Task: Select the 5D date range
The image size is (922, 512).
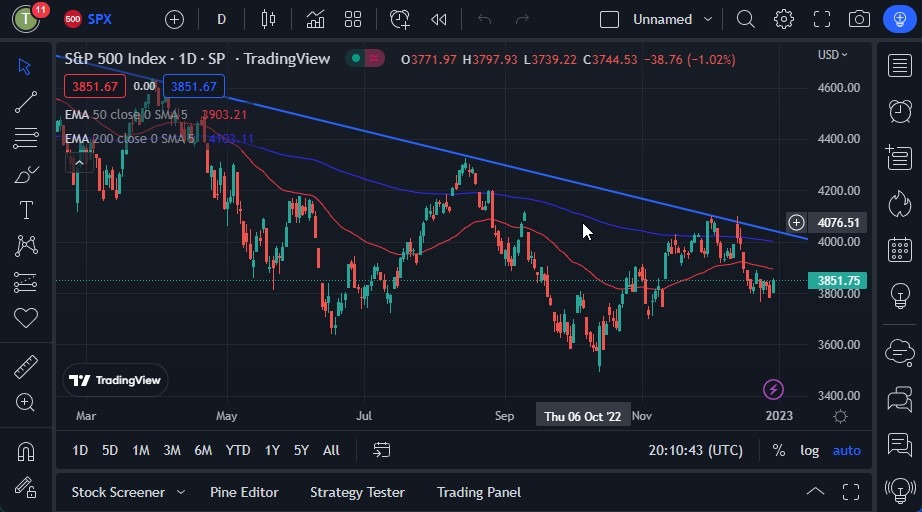Action: (x=110, y=450)
